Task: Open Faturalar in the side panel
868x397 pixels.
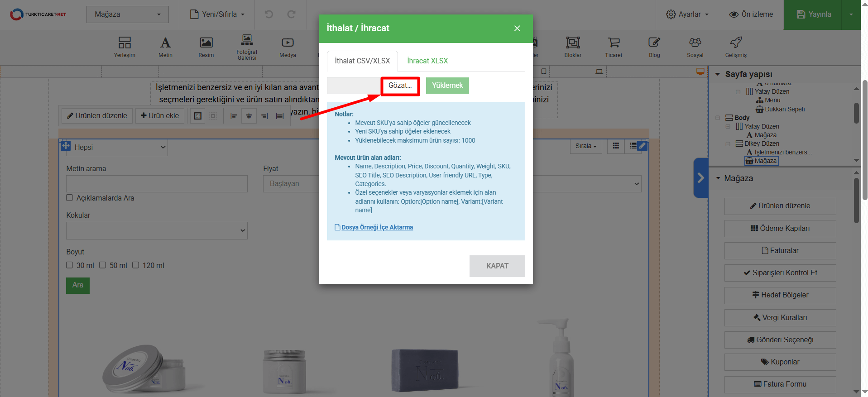Action: [x=780, y=251]
